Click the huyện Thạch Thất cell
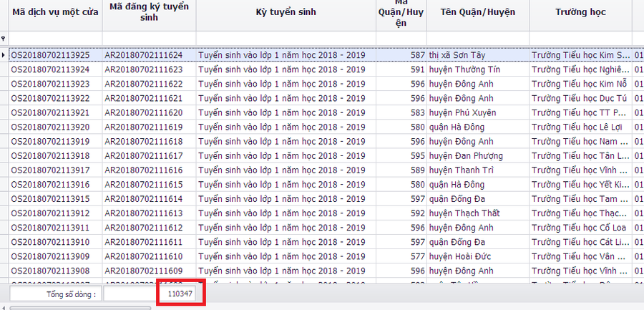The image size is (644, 310). pyautogui.click(x=464, y=213)
